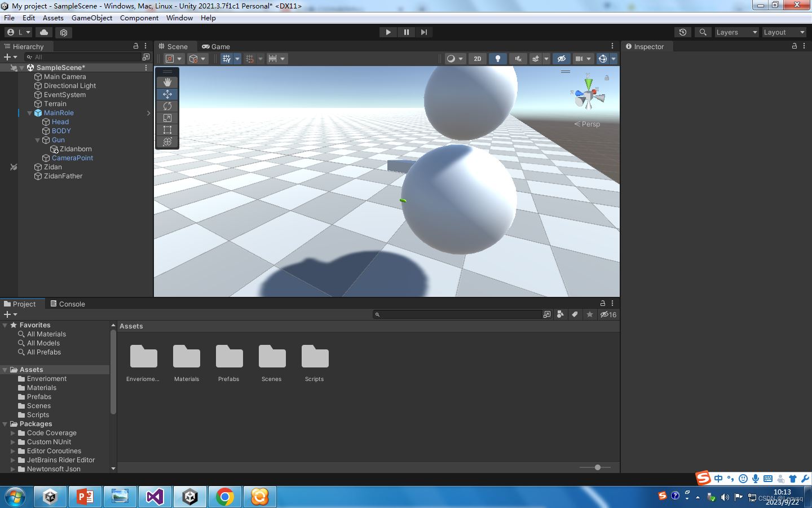Toggle hidden packages visibility count
The height and width of the screenshot is (508, 812).
[x=608, y=314]
